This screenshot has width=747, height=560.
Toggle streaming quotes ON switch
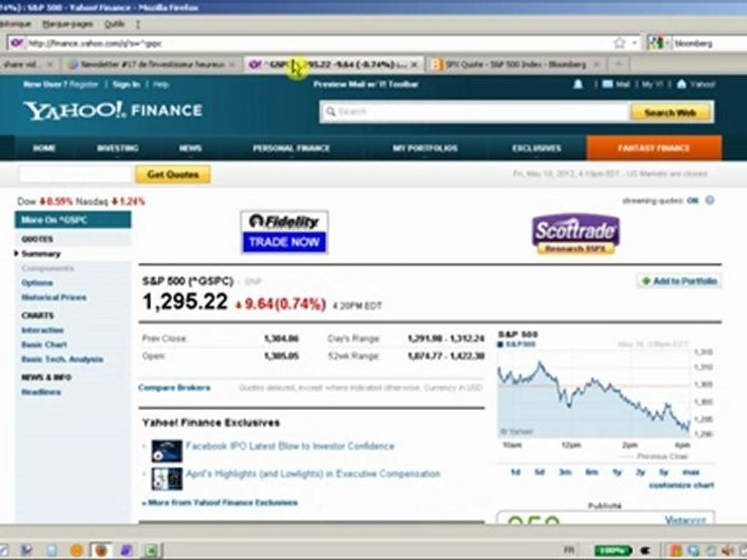(693, 201)
